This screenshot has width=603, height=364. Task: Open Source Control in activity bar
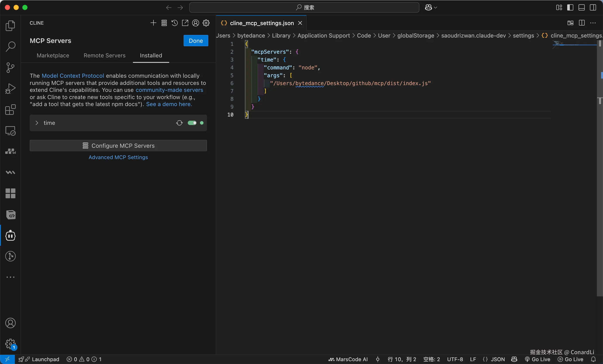point(10,67)
